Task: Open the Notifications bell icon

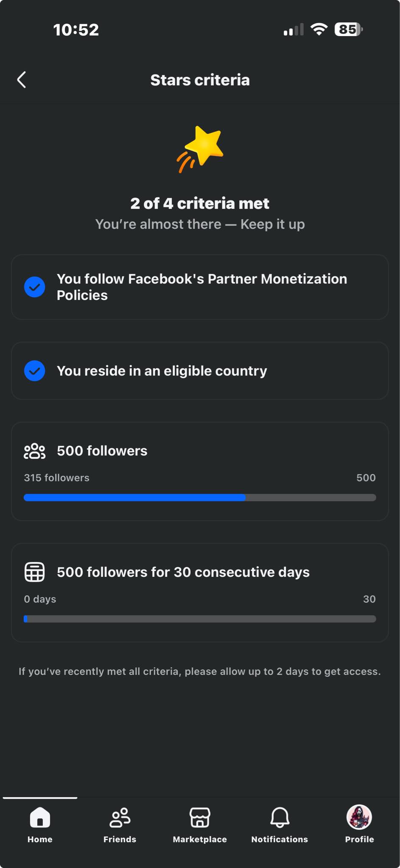Action: click(x=280, y=817)
